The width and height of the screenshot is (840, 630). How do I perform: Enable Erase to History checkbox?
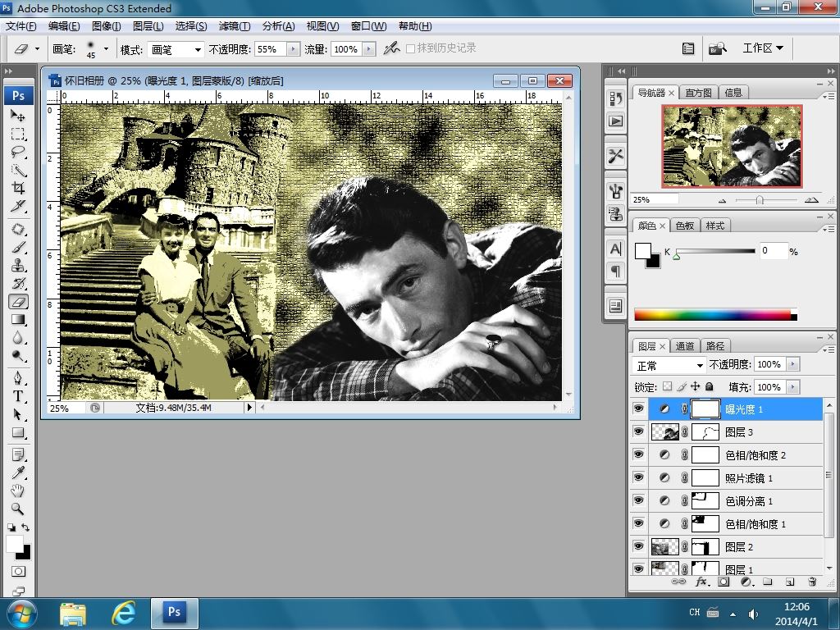pos(410,48)
